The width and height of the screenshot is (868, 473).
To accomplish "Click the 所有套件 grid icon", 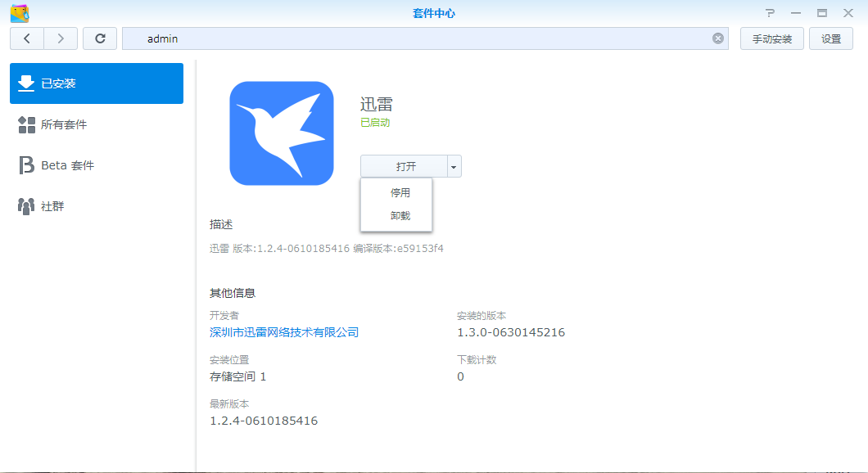I will coord(26,124).
